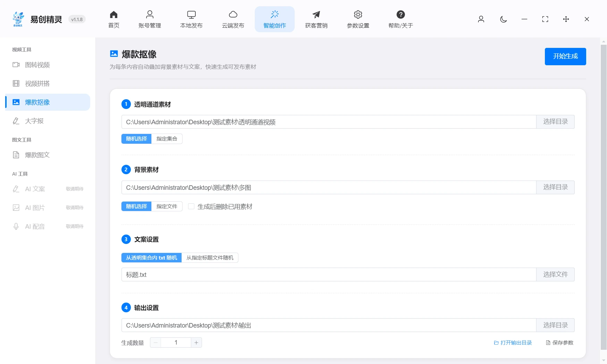
Task: Click 选择文件 for 标题.txt
Action: tap(555, 274)
